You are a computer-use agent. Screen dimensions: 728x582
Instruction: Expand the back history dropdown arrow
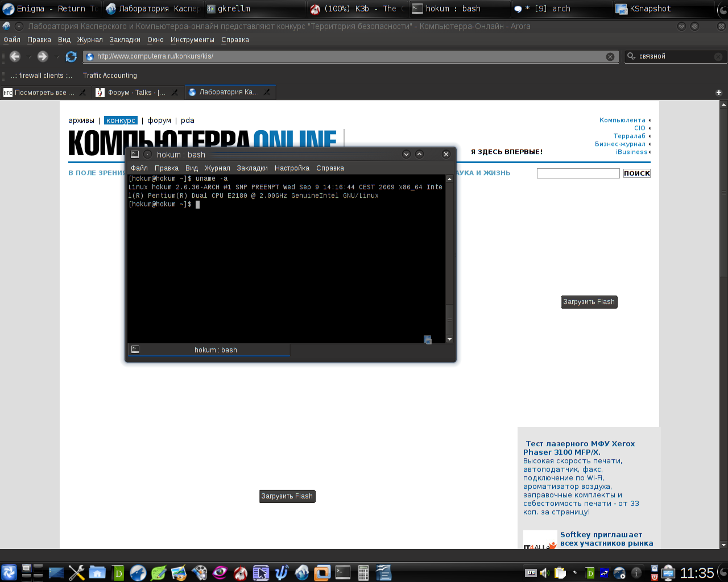(x=30, y=57)
